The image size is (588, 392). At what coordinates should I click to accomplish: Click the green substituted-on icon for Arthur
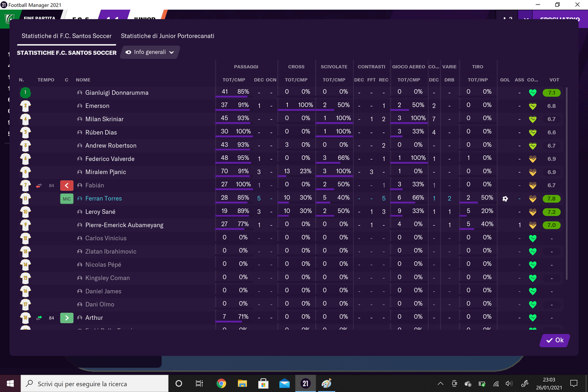click(67, 318)
